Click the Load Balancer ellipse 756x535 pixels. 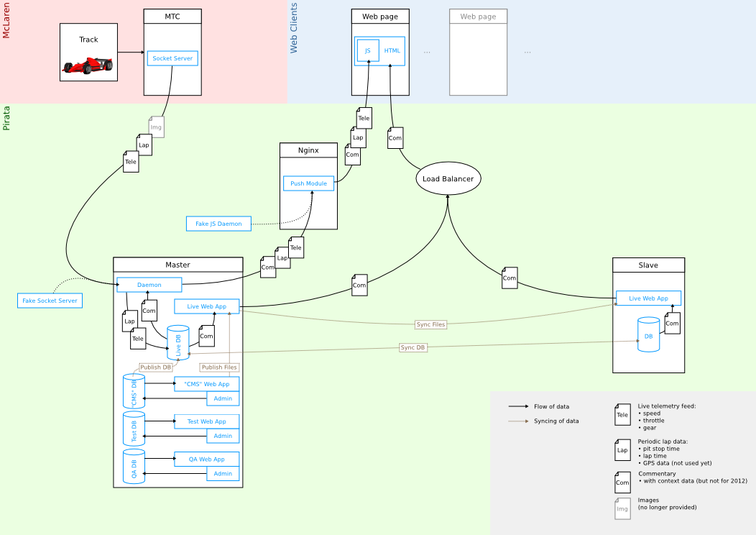448,178
